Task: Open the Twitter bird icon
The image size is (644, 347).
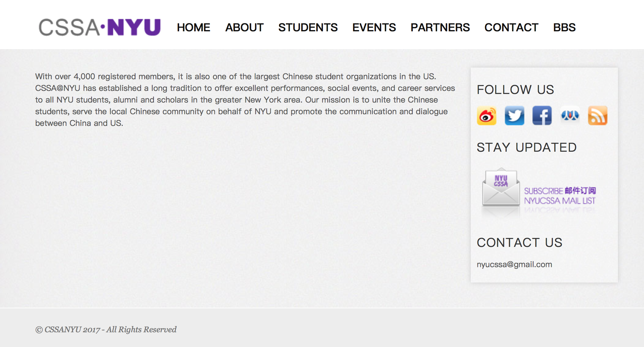Action: [x=514, y=115]
